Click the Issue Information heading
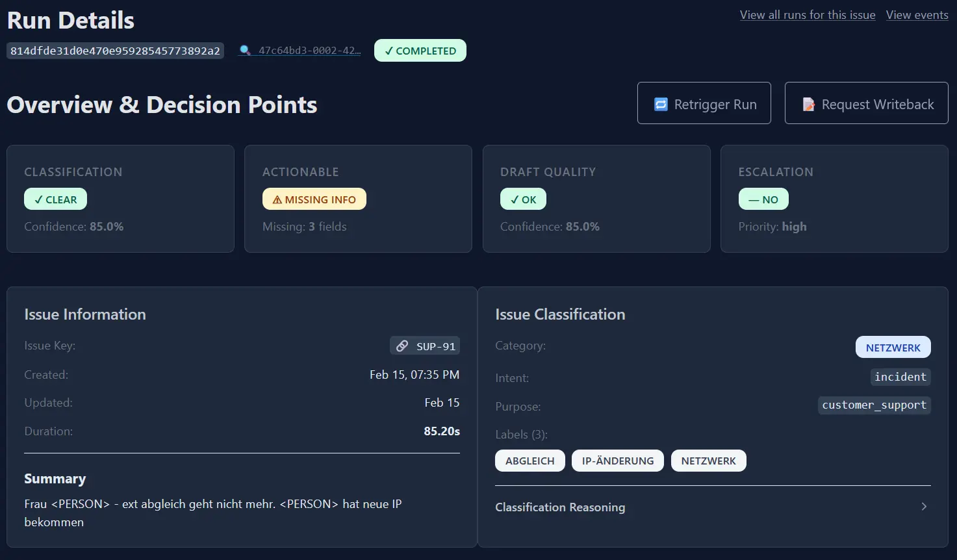957x560 pixels. (x=85, y=314)
